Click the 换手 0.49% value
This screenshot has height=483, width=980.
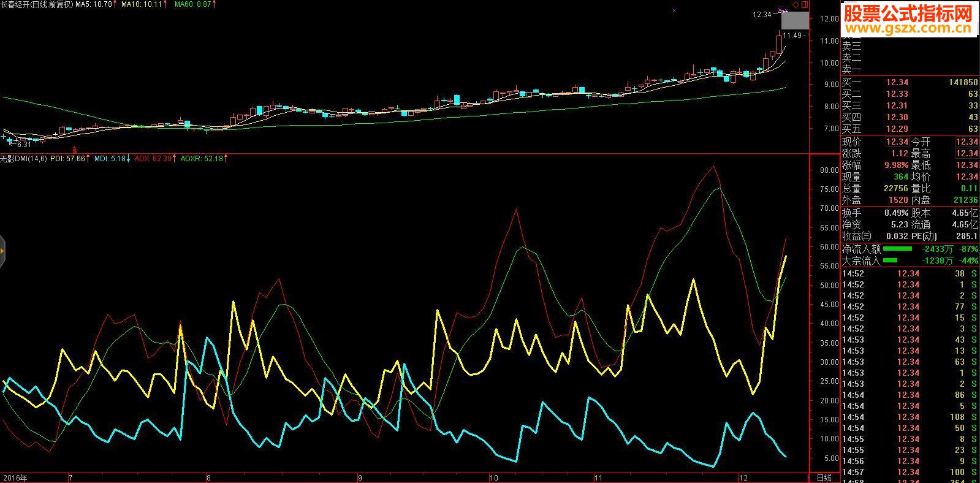pos(896,213)
